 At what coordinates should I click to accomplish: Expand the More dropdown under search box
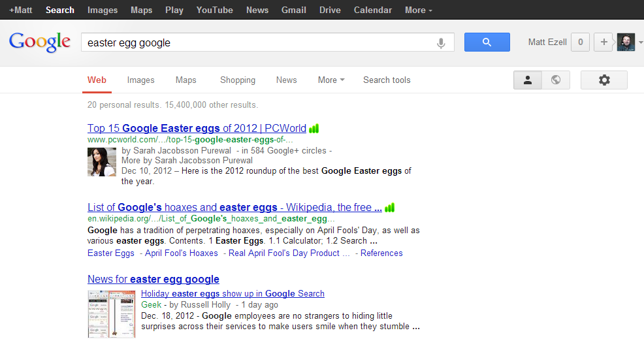pyautogui.click(x=331, y=80)
